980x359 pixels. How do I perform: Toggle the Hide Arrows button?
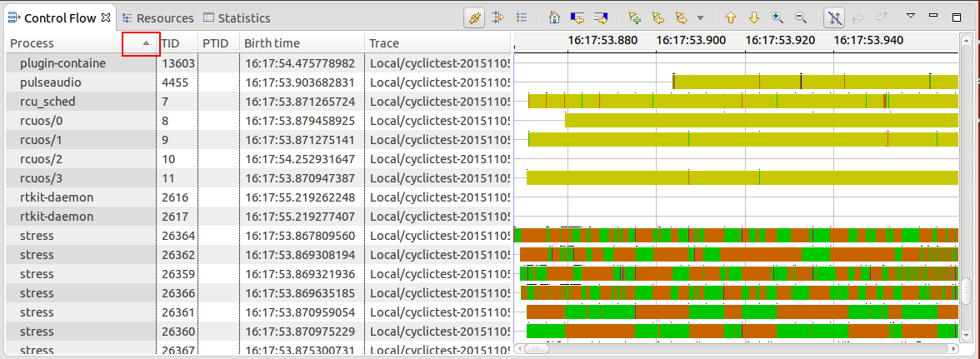pyautogui.click(x=833, y=17)
